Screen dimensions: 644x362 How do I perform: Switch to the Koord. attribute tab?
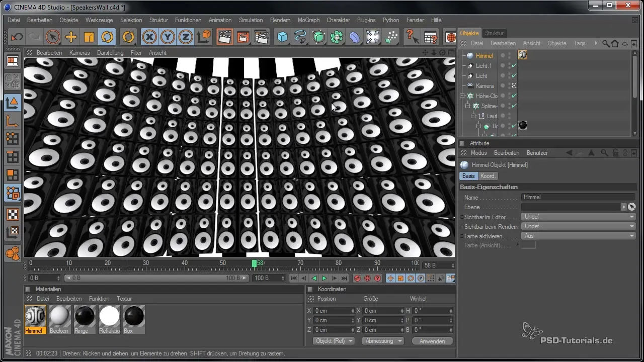click(488, 176)
